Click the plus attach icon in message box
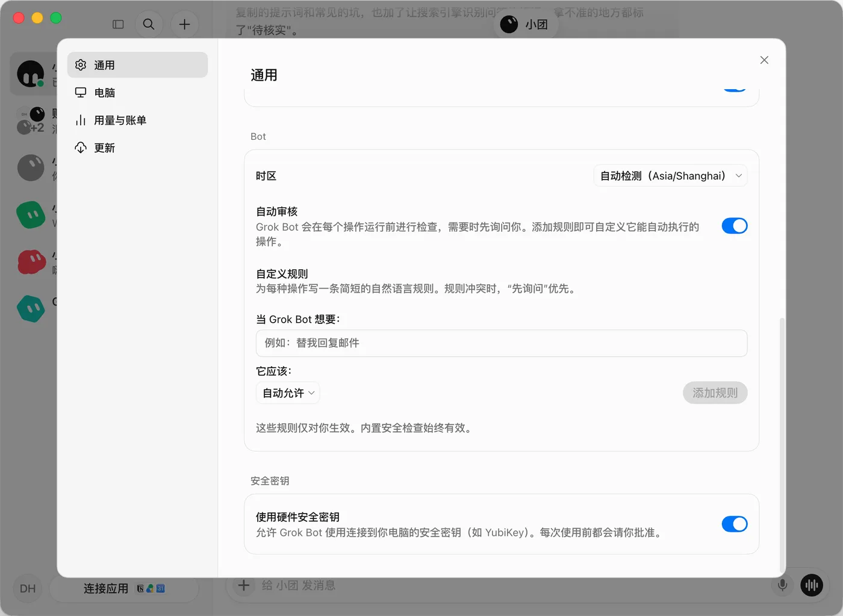The height and width of the screenshot is (616, 843). pos(244,585)
